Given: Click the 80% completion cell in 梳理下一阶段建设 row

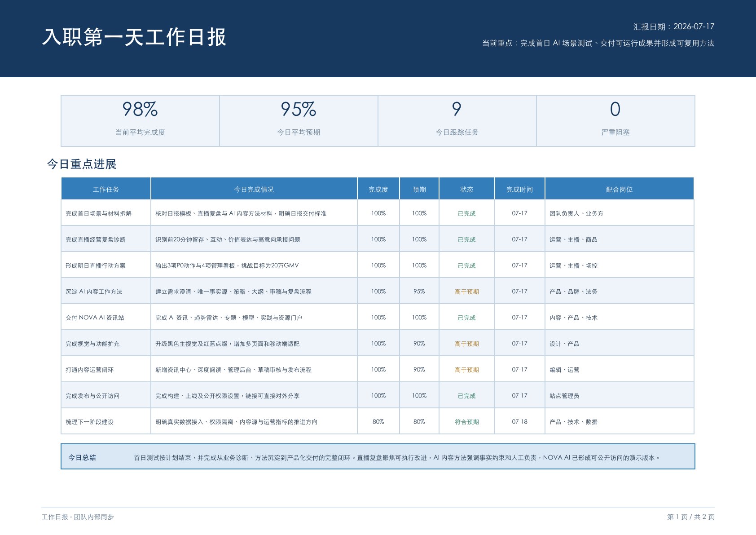Looking at the screenshot, I should (x=378, y=421).
